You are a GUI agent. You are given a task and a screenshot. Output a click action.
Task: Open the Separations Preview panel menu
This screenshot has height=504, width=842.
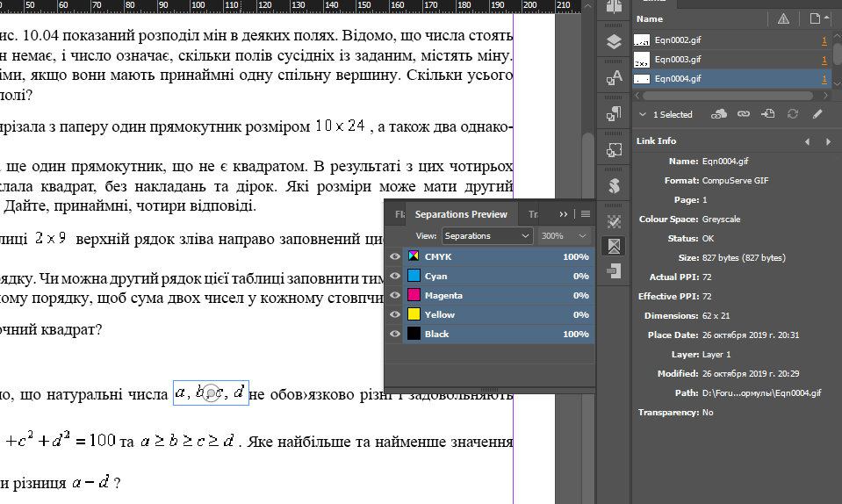[586, 213]
